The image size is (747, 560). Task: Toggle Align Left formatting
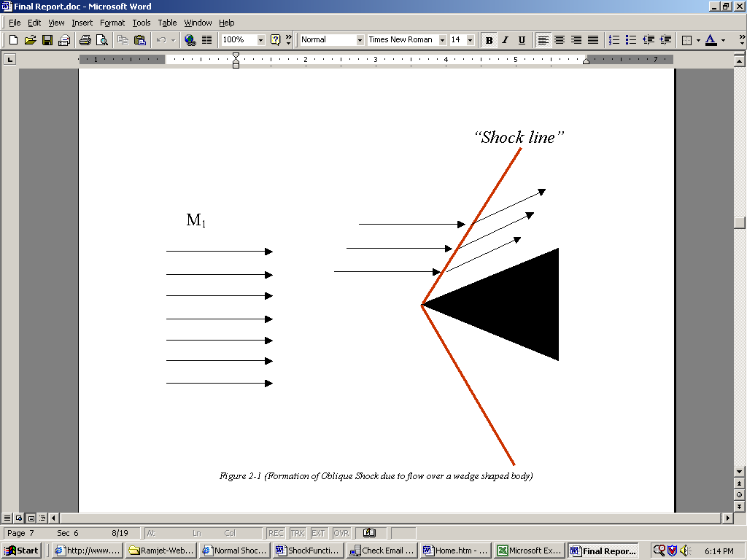click(543, 40)
